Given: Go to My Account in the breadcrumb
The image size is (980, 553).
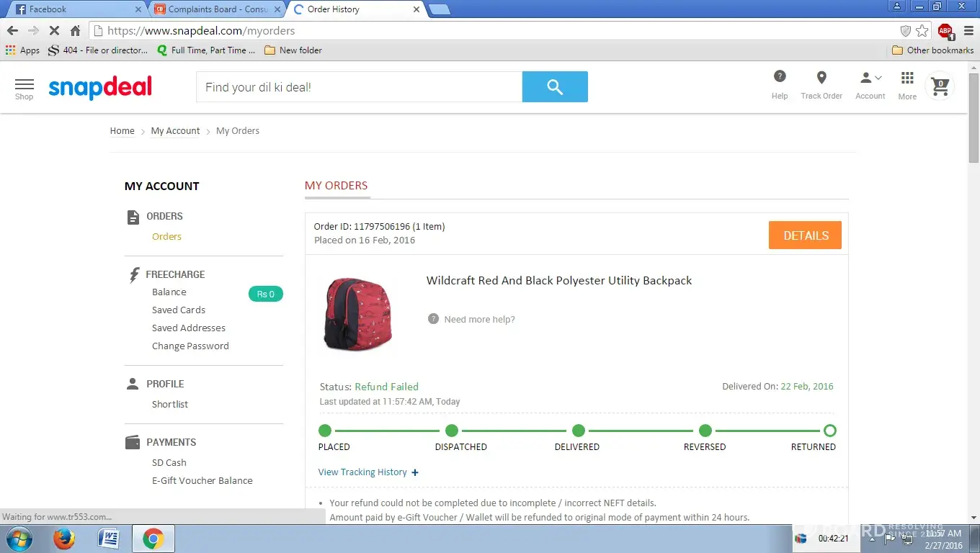Looking at the screenshot, I should pos(175,131).
